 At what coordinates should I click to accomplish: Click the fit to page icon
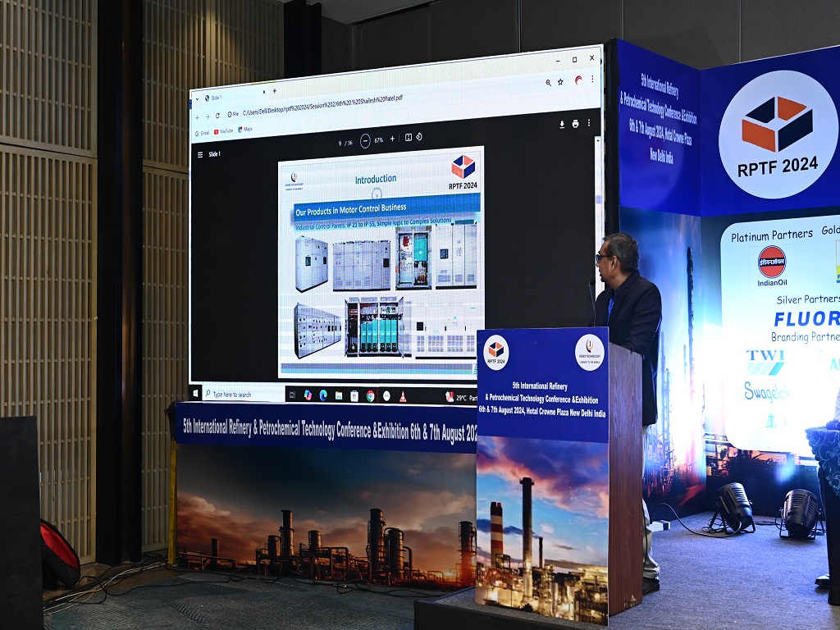pos(409,138)
